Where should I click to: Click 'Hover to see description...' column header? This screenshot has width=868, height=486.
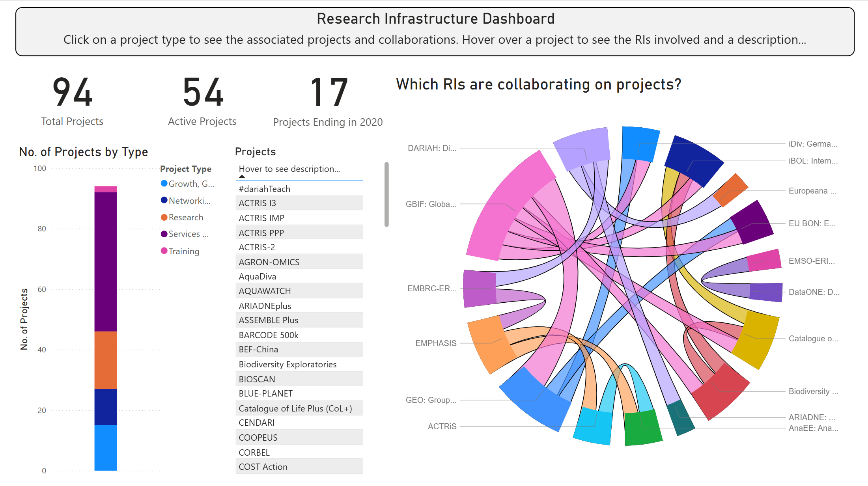pyautogui.click(x=289, y=169)
